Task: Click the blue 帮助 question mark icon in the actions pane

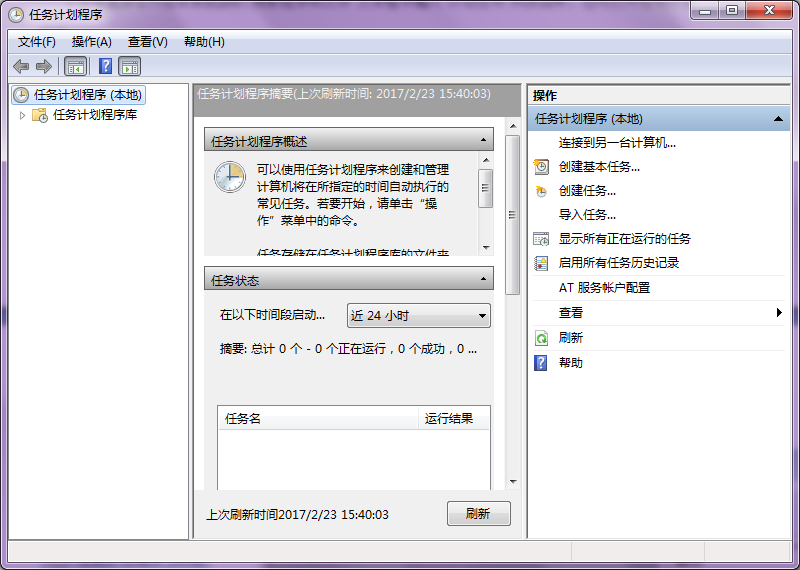Action: [541, 363]
